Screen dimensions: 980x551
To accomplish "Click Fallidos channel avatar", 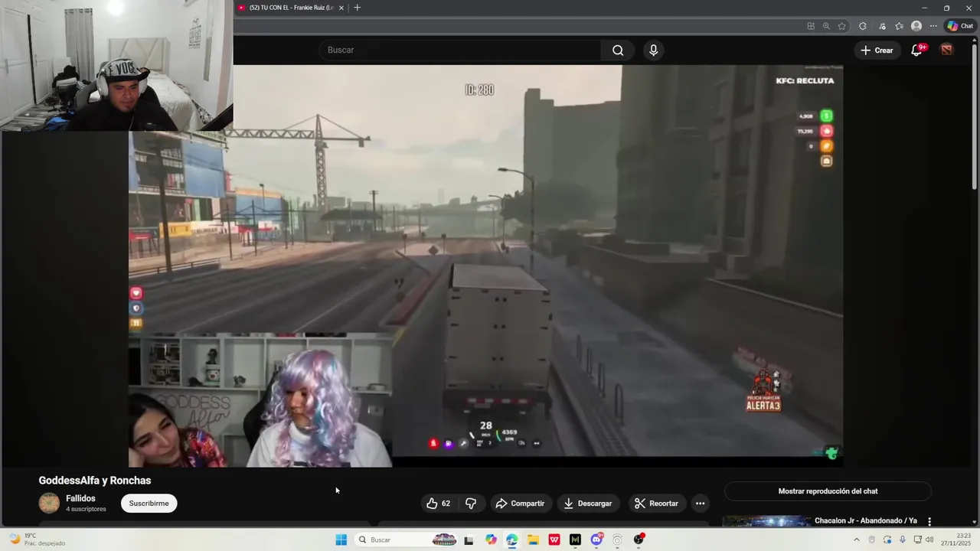I will pyautogui.click(x=49, y=503).
